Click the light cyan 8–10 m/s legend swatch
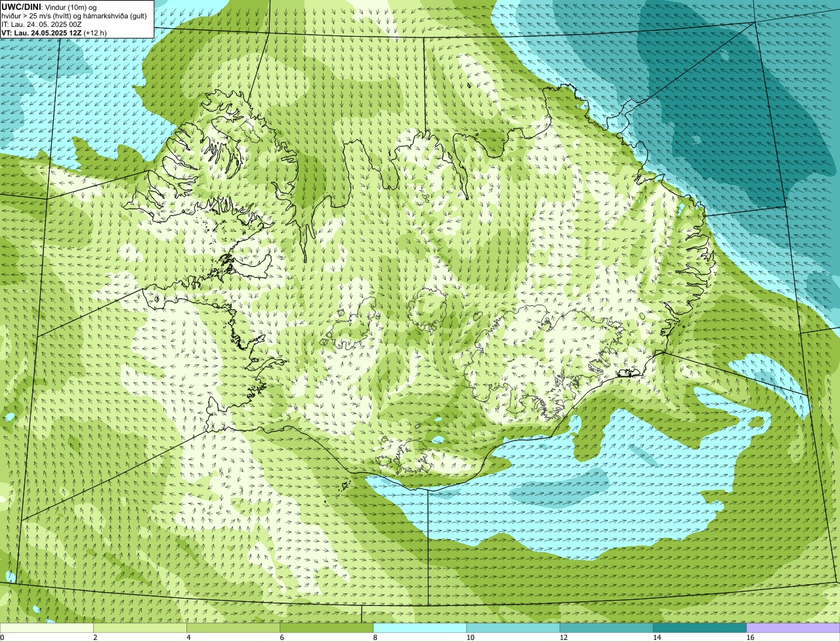The height and width of the screenshot is (642, 840). (420, 628)
